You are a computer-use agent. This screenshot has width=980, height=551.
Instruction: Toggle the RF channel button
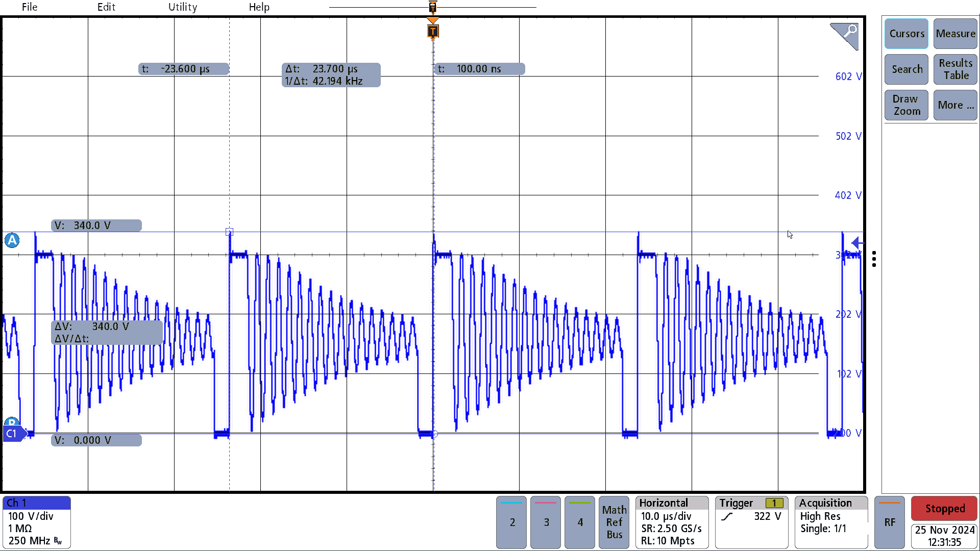coord(890,522)
